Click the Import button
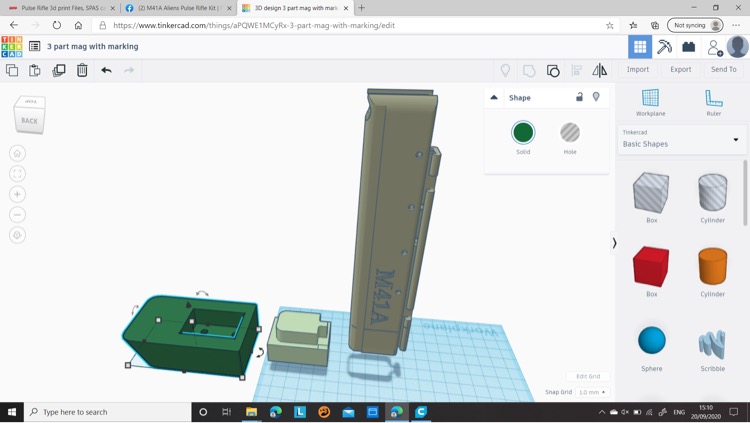This screenshot has height=423, width=750. (638, 70)
